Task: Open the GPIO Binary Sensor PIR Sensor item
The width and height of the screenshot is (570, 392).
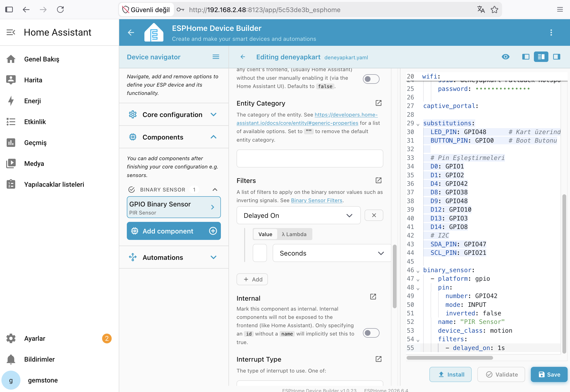Action: click(x=174, y=207)
